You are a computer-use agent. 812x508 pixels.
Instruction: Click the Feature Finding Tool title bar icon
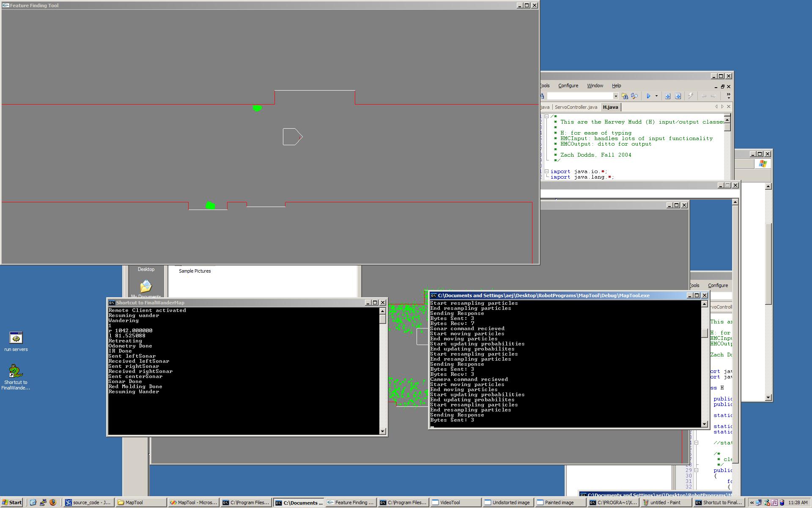(5, 6)
